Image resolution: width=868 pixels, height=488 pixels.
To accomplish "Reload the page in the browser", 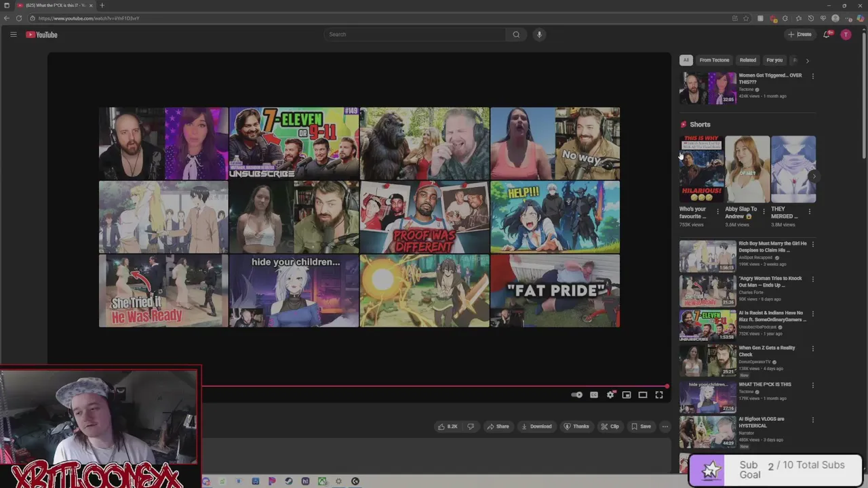I will (x=19, y=18).
